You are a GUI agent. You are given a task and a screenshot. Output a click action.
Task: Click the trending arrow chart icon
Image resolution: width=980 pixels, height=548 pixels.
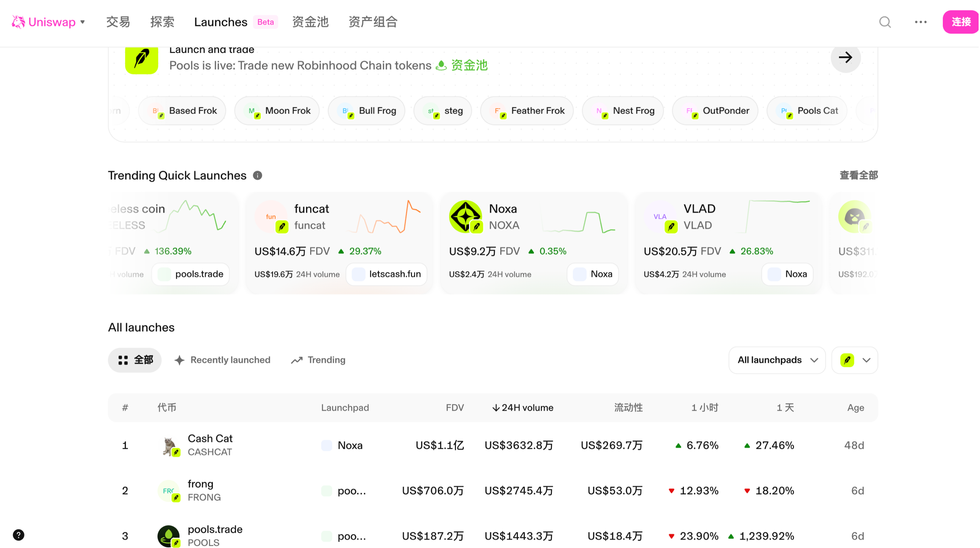click(297, 360)
